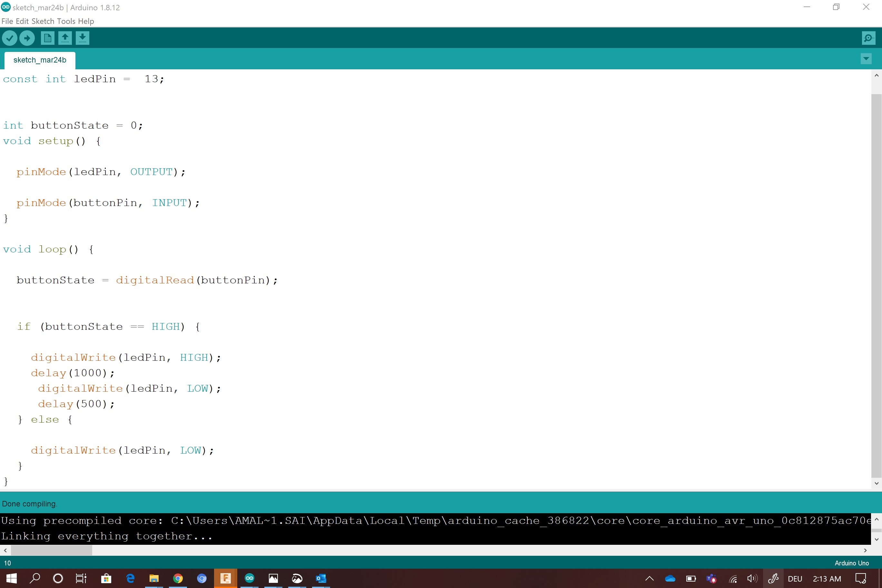This screenshot has height=588, width=882.
Task: Save the sketch with the Save icon
Action: tap(82, 38)
